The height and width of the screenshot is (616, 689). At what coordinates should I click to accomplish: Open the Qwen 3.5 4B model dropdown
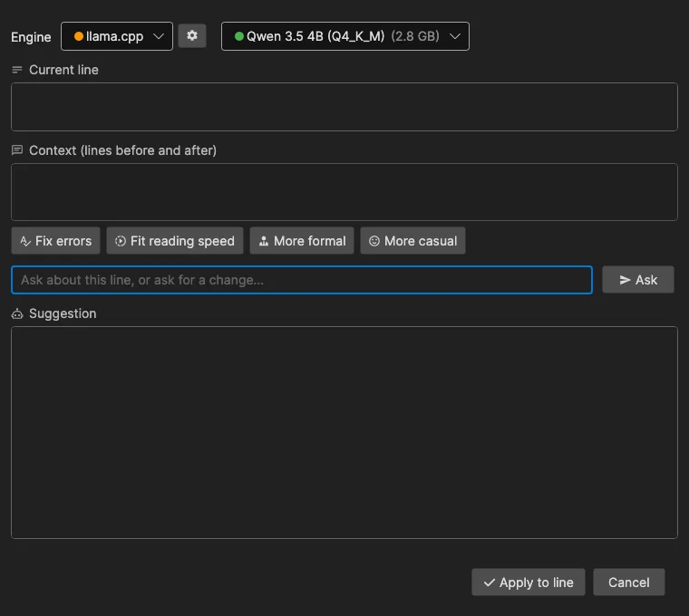click(x=344, y=36)
